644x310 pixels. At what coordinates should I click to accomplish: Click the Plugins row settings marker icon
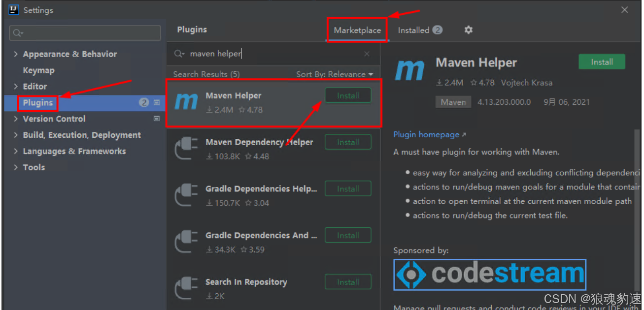pos(157,102)
